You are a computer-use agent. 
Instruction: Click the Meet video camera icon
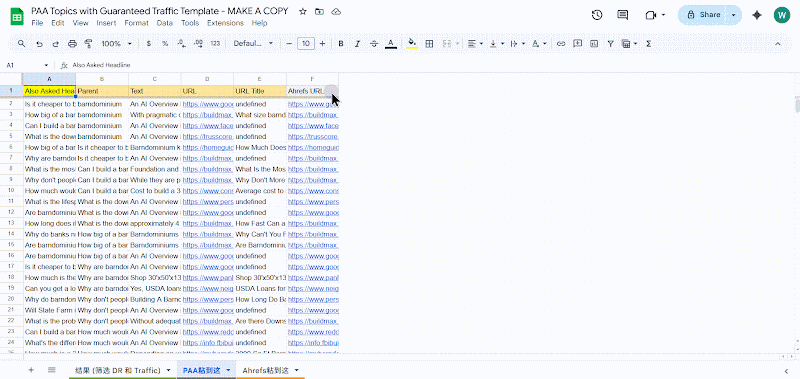[650, 15]
